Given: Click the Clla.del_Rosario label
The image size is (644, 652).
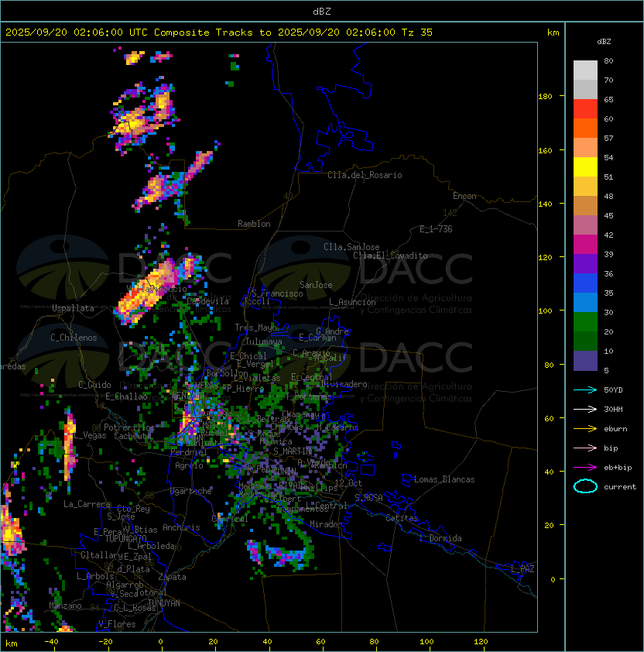Looking at the screenshot, I should click(365, 175).
